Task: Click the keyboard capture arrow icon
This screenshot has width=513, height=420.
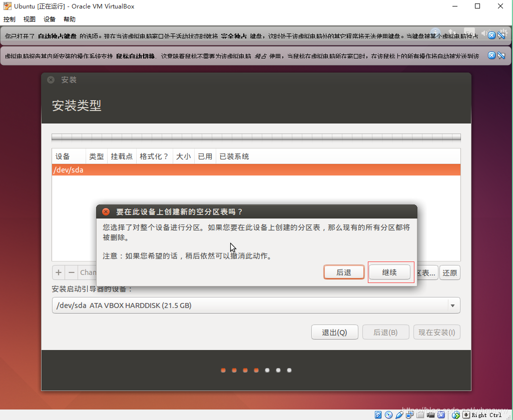Action: click(466, 415)
